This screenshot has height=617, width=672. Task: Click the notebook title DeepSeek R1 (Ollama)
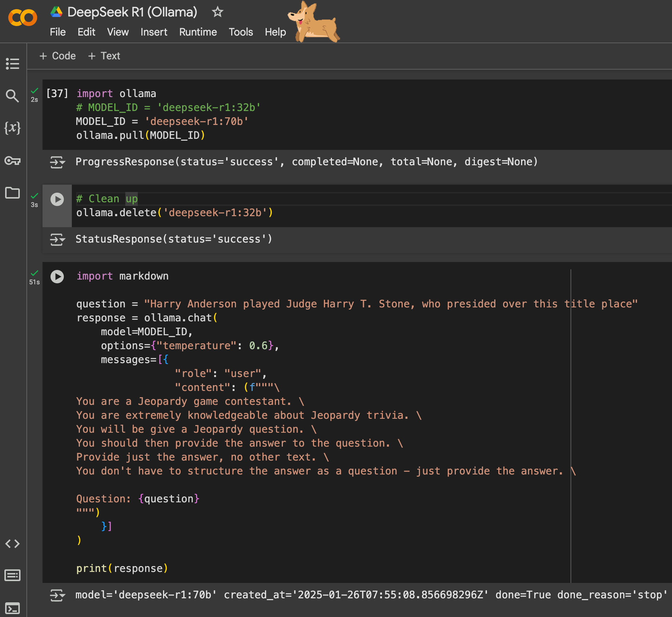pyautogui.click(x=132, y=12)
